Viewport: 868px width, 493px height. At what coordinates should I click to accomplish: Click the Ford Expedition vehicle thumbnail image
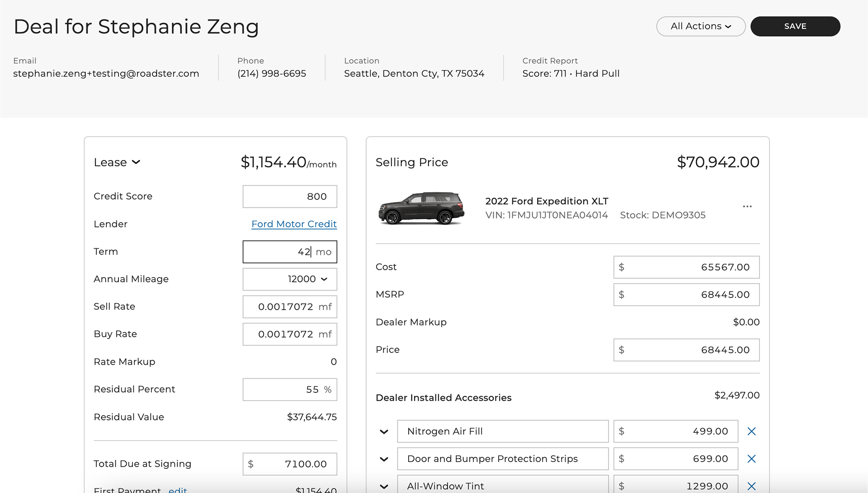pyautogui.click(x=421, y=208)
